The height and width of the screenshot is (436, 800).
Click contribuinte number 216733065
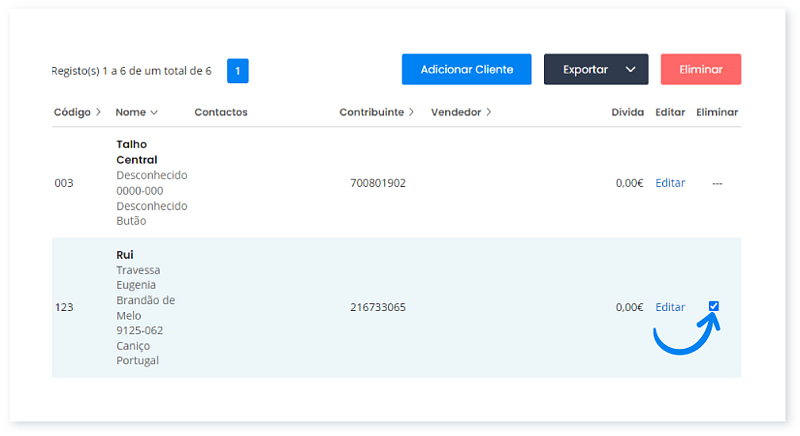click(378, 307)
